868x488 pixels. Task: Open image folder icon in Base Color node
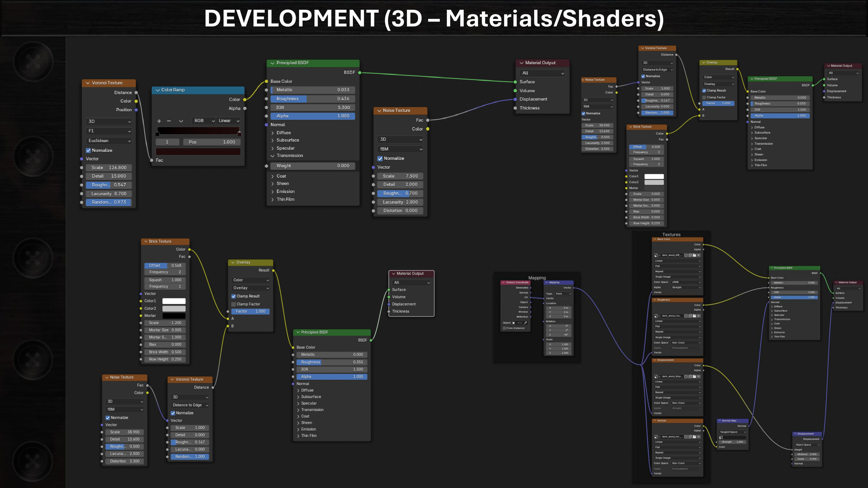click(x=694, y=255)
